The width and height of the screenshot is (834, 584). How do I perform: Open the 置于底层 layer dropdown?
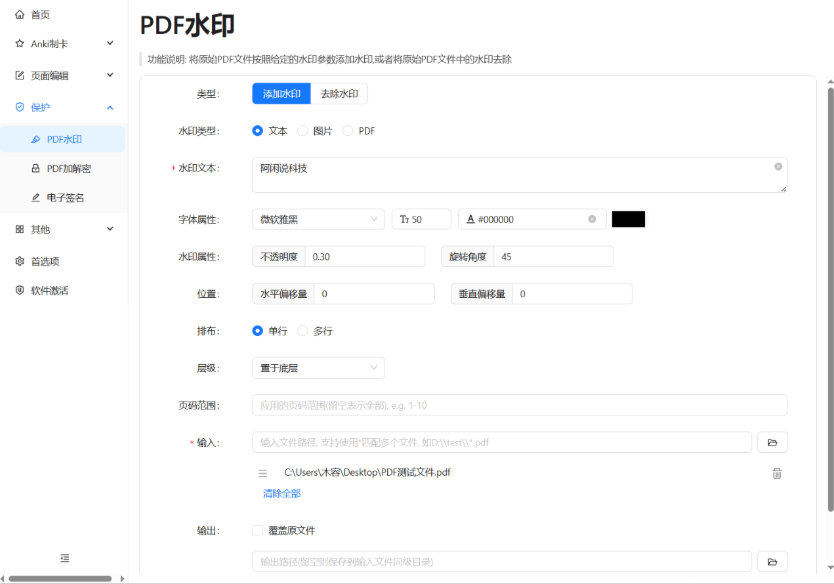click(318, 368)
